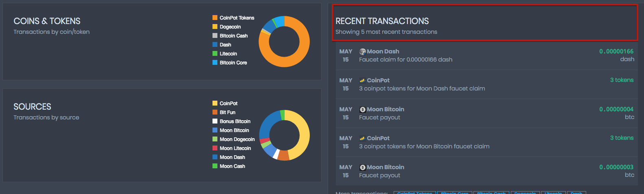Toggle the orange CoinPot Tokens legend swatch

point(215,18)
